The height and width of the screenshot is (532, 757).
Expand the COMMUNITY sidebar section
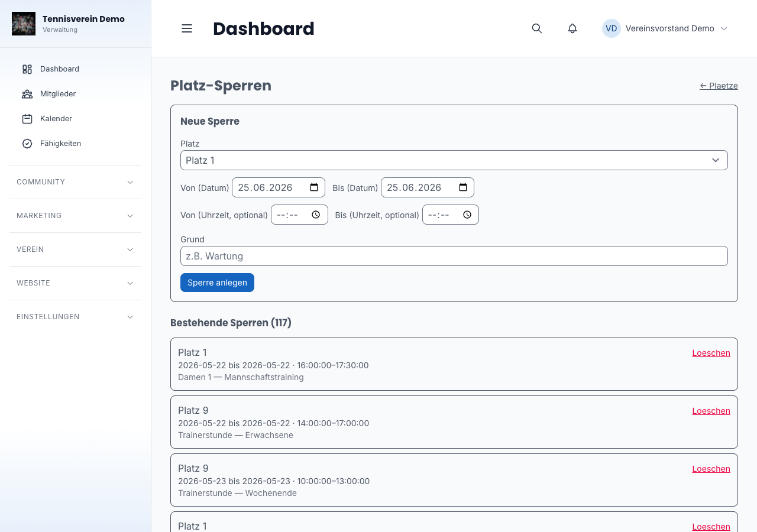[x=75, y=182]
